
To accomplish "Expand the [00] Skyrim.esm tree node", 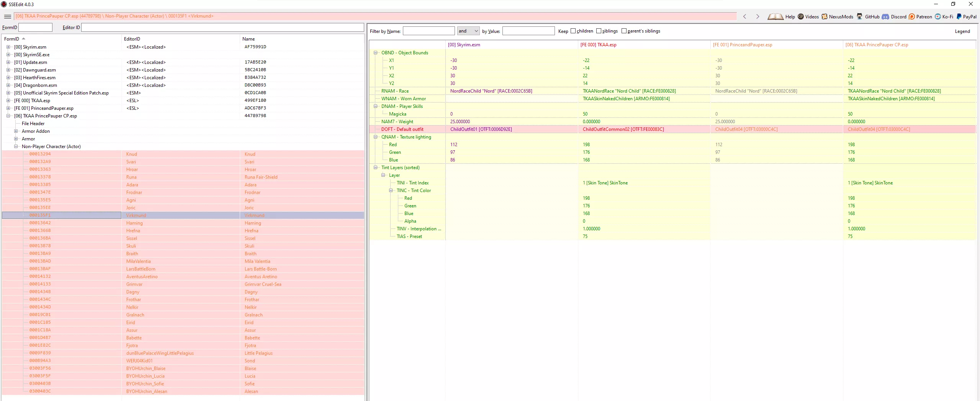I will [8, 47].
